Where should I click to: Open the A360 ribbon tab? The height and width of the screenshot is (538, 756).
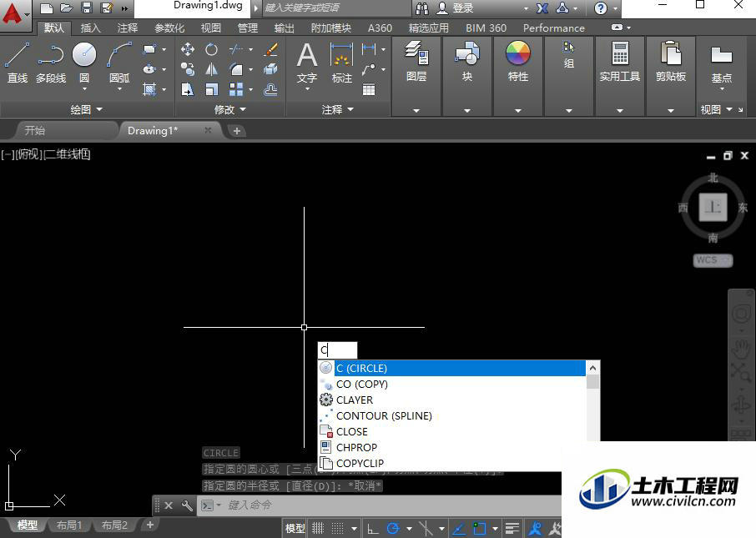(x=380, y=28)
